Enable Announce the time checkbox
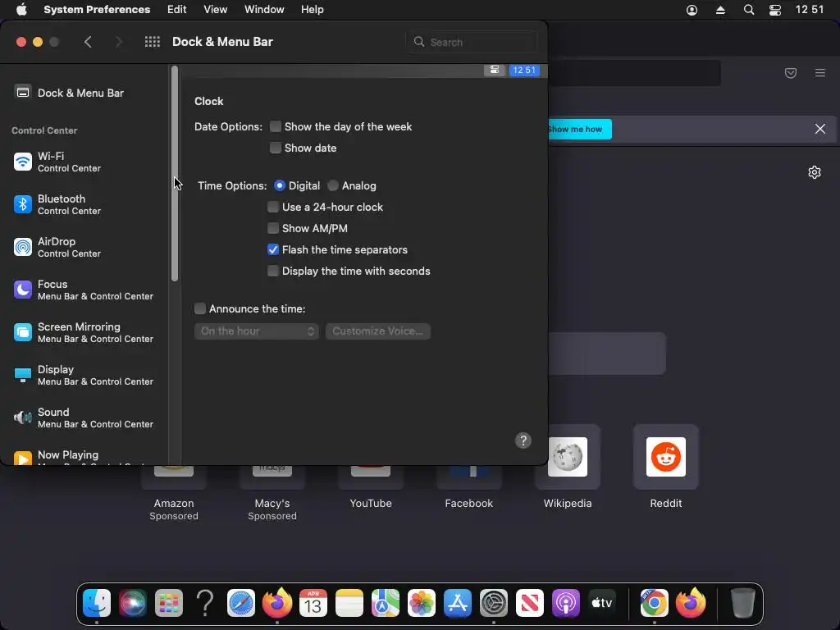 200,308
